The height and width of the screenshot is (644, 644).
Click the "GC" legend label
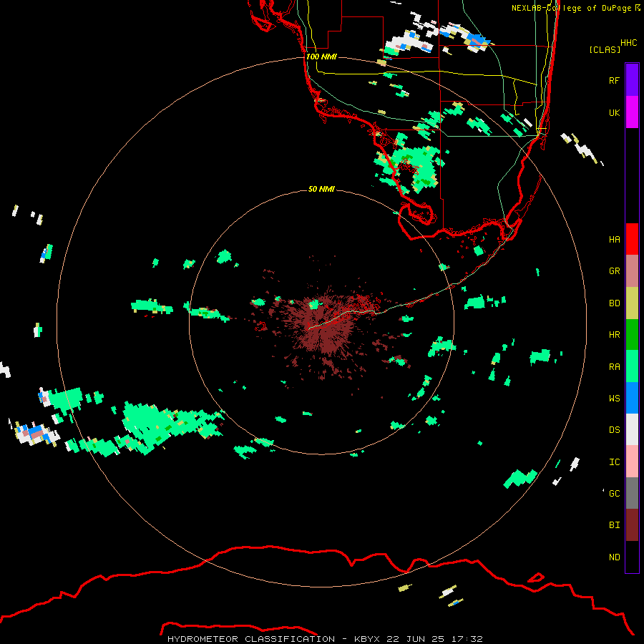pos(614,494)
